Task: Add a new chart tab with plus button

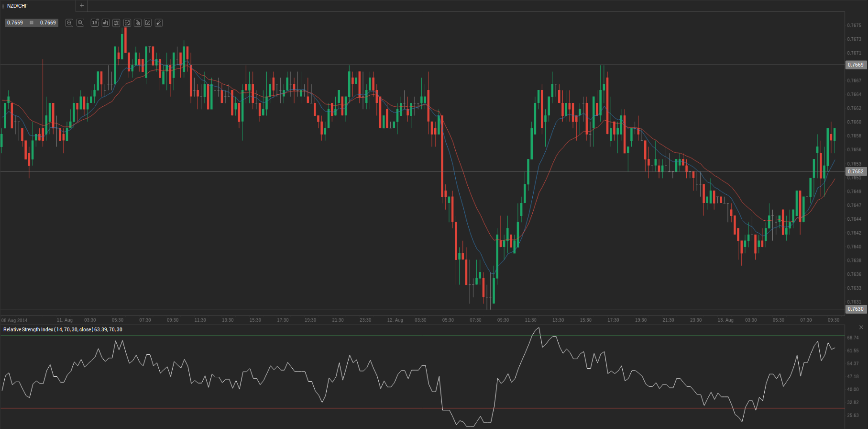Action: 82,6
